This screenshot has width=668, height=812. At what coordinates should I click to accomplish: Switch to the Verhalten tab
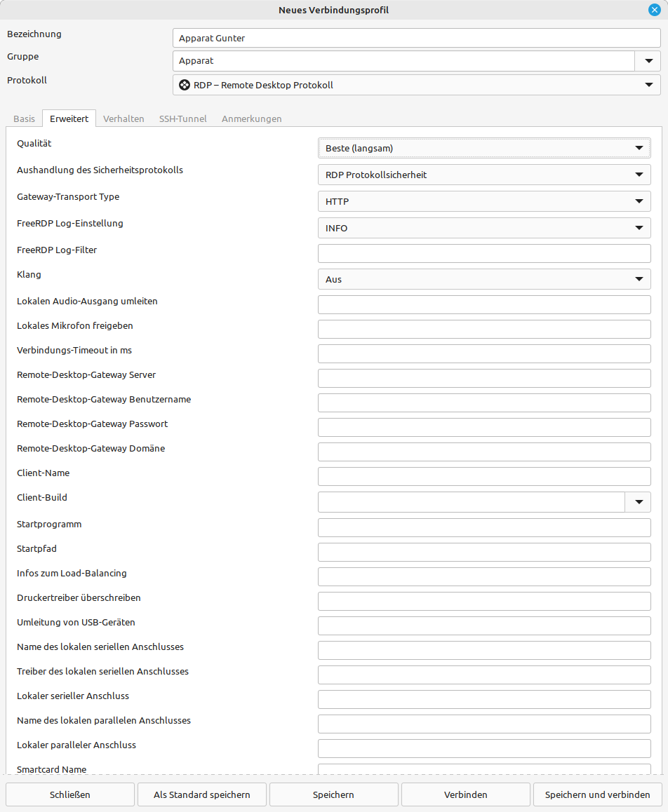123,119
